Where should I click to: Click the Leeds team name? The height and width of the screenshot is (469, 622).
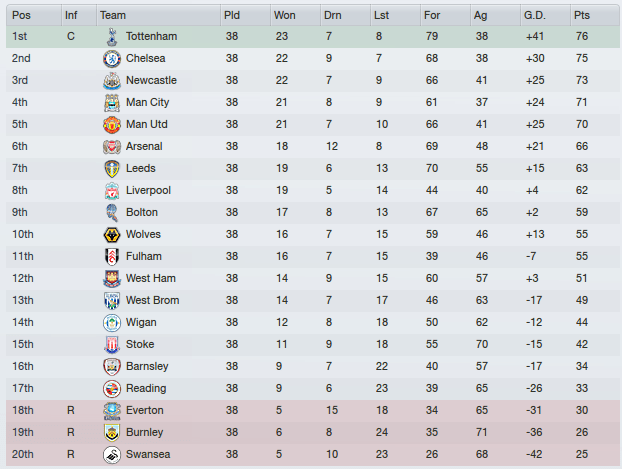(x=141, y=168)
